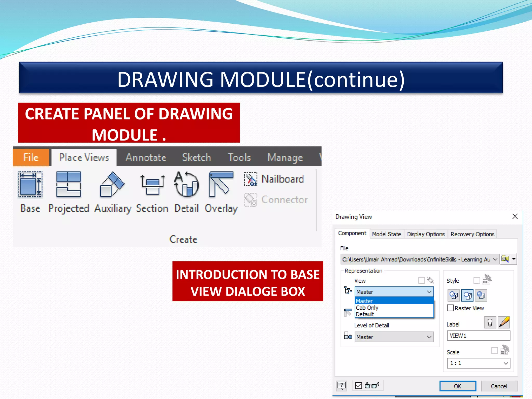The image size is (532, 399).
Task: Choose the Auxiliary view tool
Action: click(x=112, y=185)
